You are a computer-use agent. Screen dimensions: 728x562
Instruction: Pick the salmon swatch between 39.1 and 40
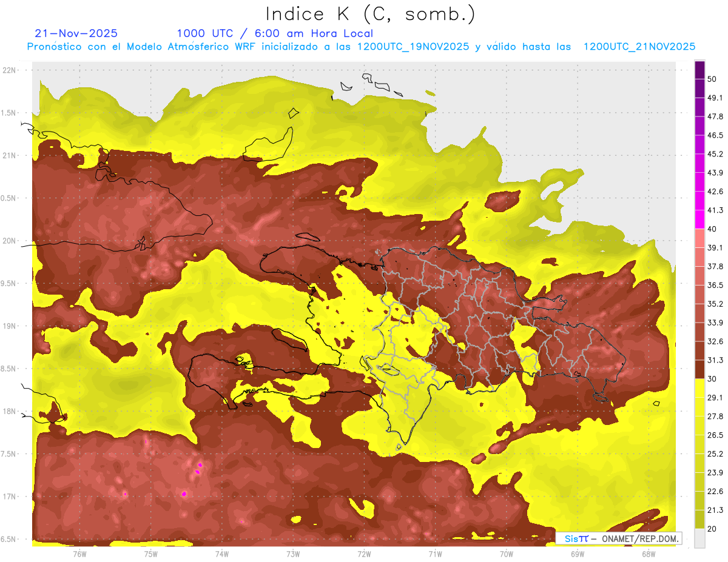click(x=699, y=238)
